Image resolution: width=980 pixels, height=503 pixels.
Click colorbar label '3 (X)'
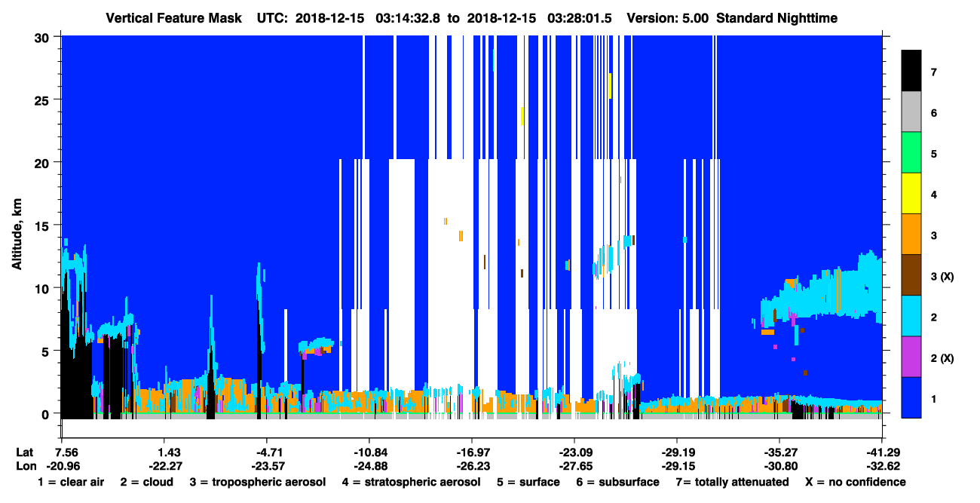coord(942,276)
